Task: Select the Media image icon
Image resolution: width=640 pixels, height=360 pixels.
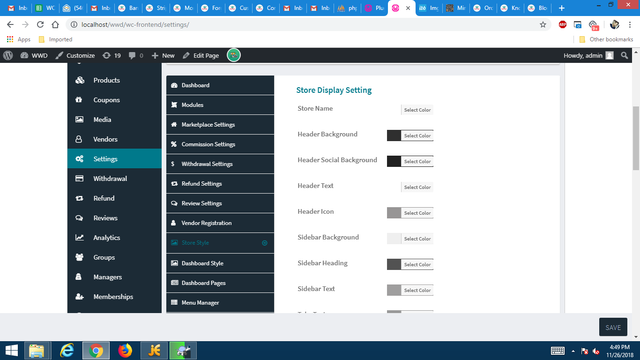Action: pos(79,119)
